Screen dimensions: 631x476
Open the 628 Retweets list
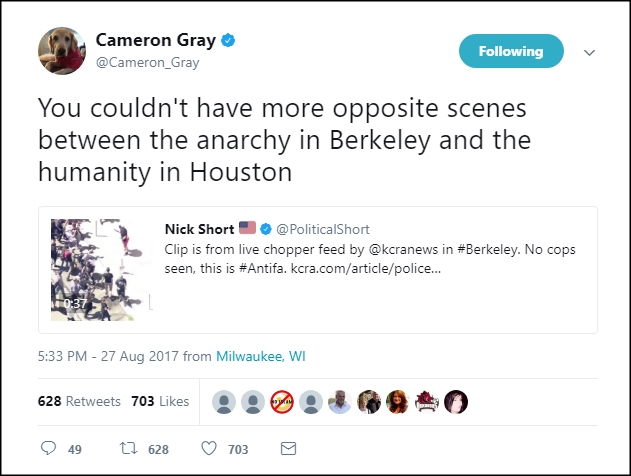(x=79, y=401)
